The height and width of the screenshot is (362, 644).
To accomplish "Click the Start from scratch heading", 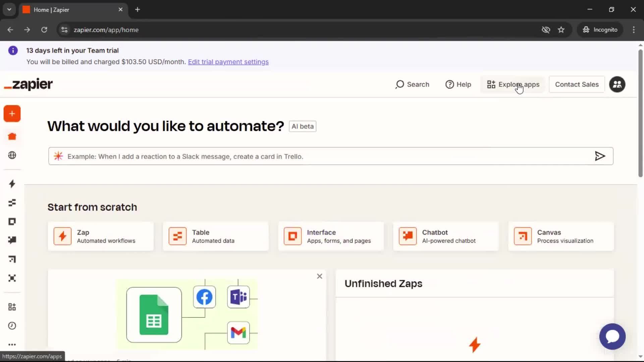I will (92, 207).
